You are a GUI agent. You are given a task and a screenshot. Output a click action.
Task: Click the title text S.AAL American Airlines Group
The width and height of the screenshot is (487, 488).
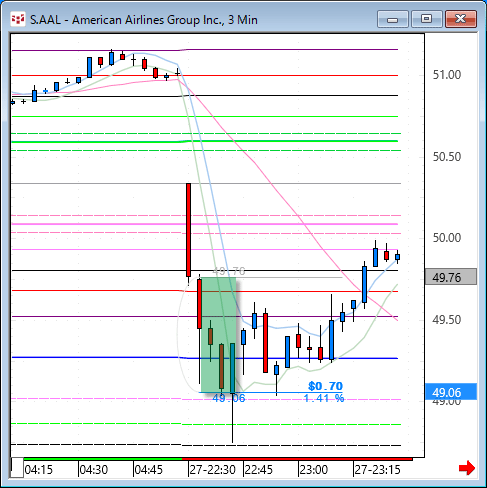[x=144, y=20]
